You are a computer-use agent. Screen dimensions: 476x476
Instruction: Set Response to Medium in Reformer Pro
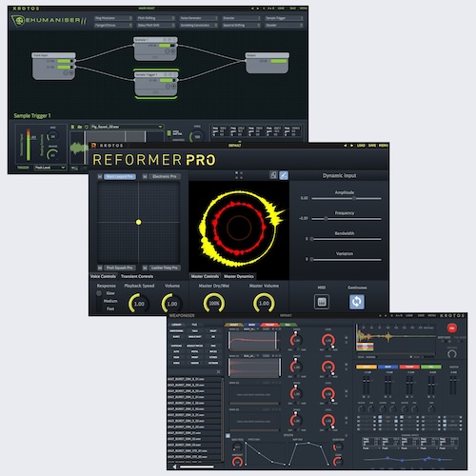point(110,301)
